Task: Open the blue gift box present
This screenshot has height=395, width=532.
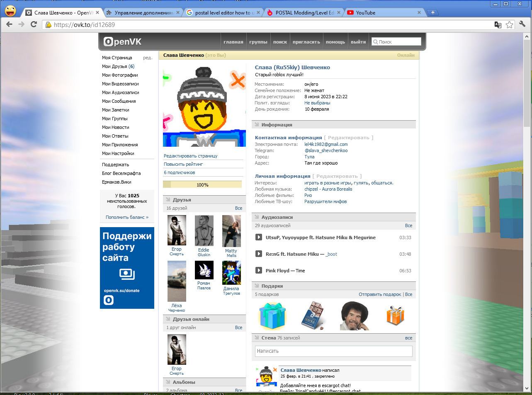Action: [272, 316]
